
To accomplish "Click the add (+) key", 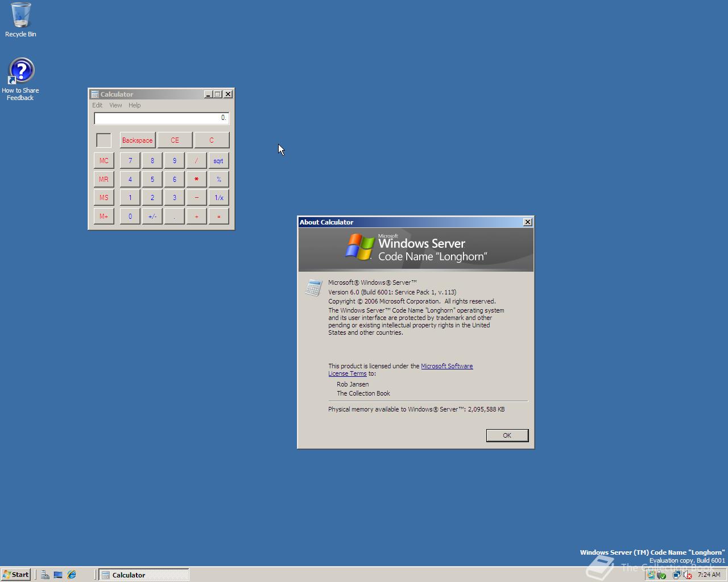I will coord(197,216).
